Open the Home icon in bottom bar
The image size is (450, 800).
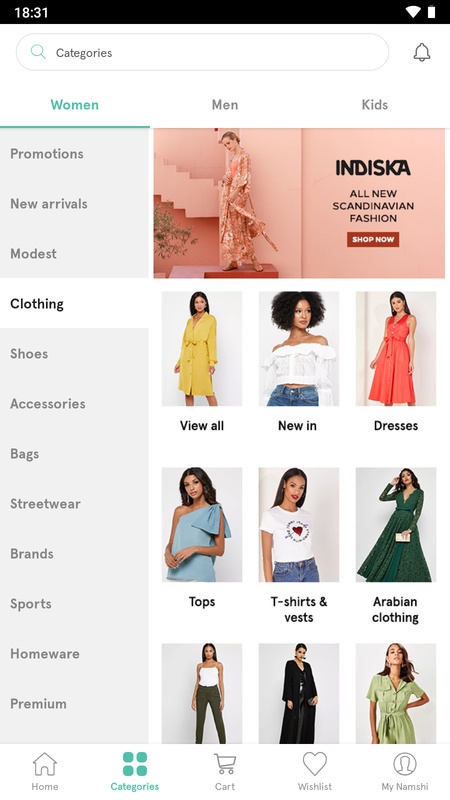45,764
